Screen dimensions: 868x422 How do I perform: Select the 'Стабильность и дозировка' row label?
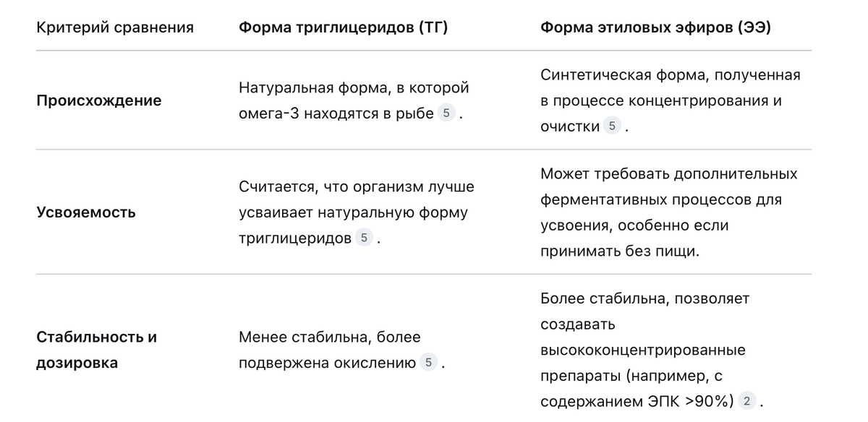click(97, 350)
